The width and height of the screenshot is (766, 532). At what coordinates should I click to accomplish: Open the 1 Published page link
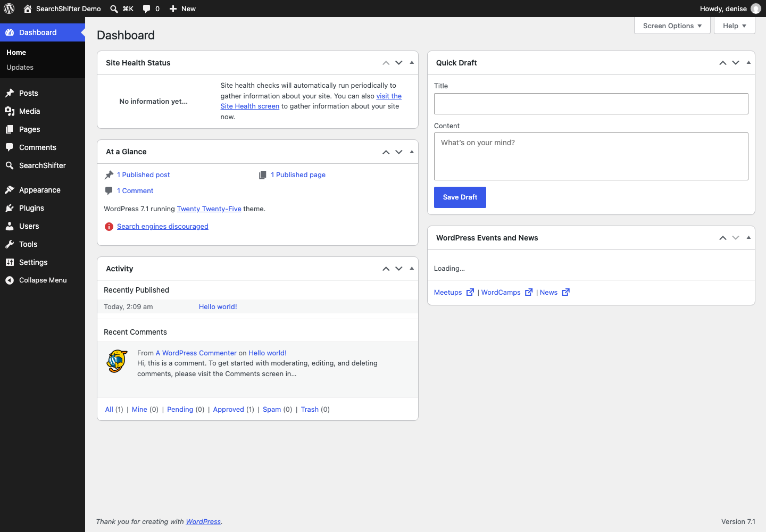[x=298, y=175]
